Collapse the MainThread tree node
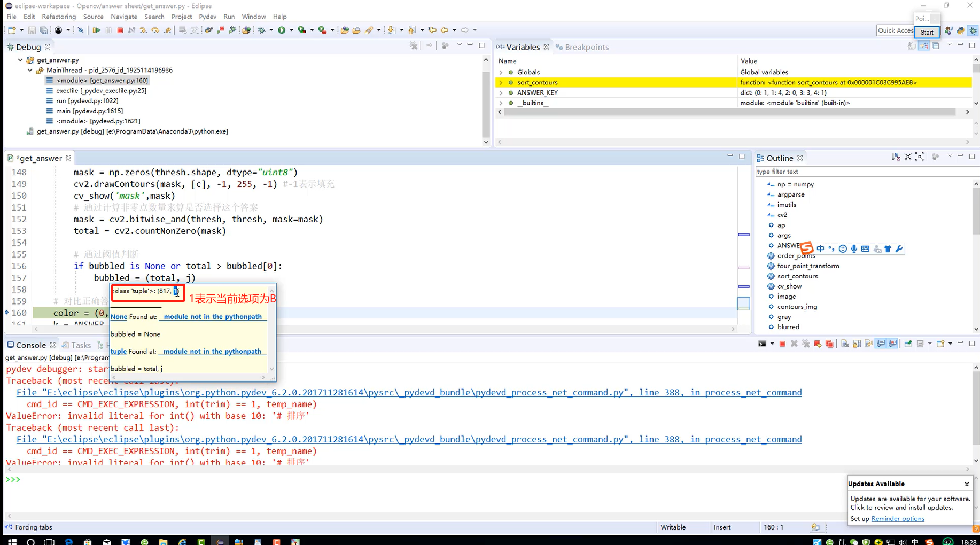 pos(30,70)
